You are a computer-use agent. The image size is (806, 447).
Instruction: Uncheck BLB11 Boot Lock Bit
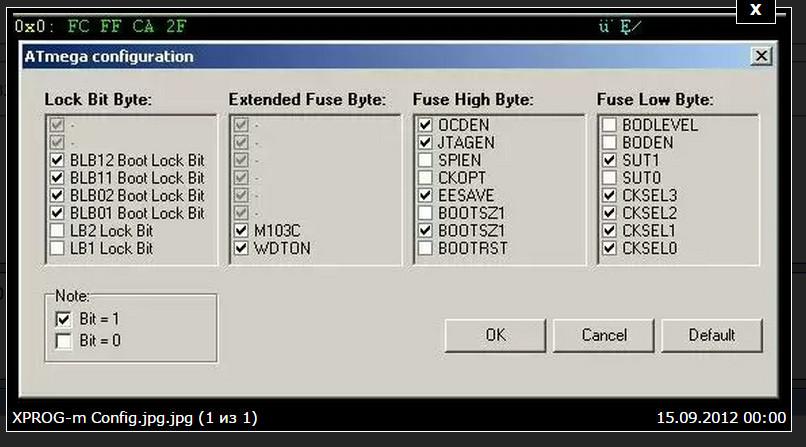pyautogui.click(x=57, y=178)
